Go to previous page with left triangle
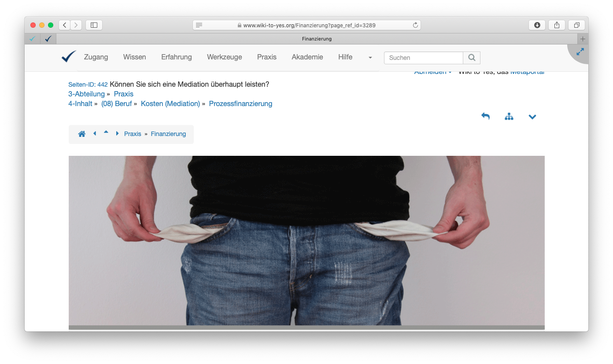This screenshot has height=364, width=613. [95, 133]
